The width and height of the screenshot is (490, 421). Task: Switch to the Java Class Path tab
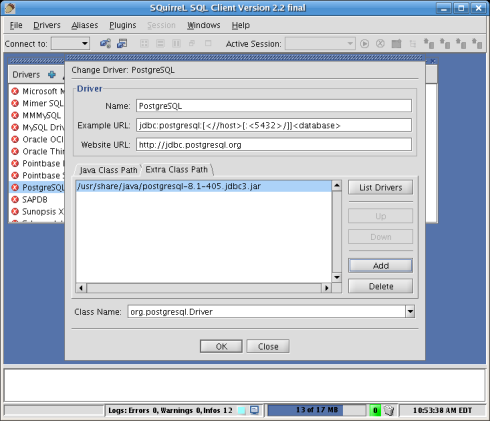tap(108, 170)
